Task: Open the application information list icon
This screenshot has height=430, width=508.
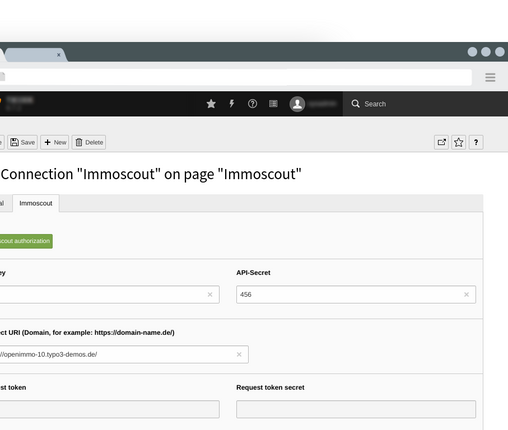Action: (273, 104)
